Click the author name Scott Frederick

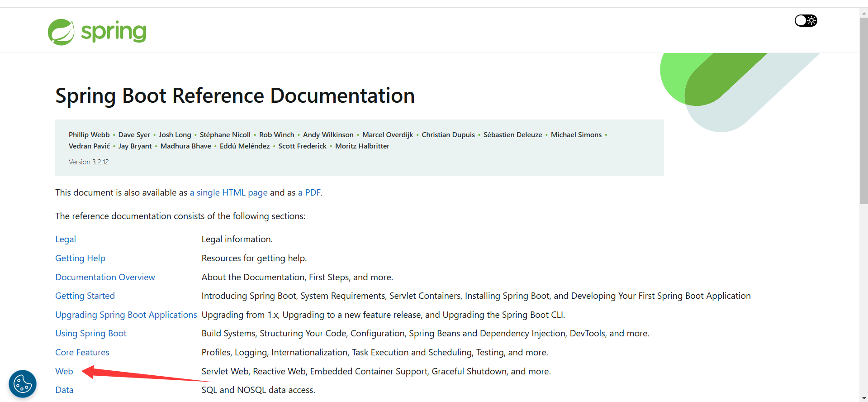[303, 146]
